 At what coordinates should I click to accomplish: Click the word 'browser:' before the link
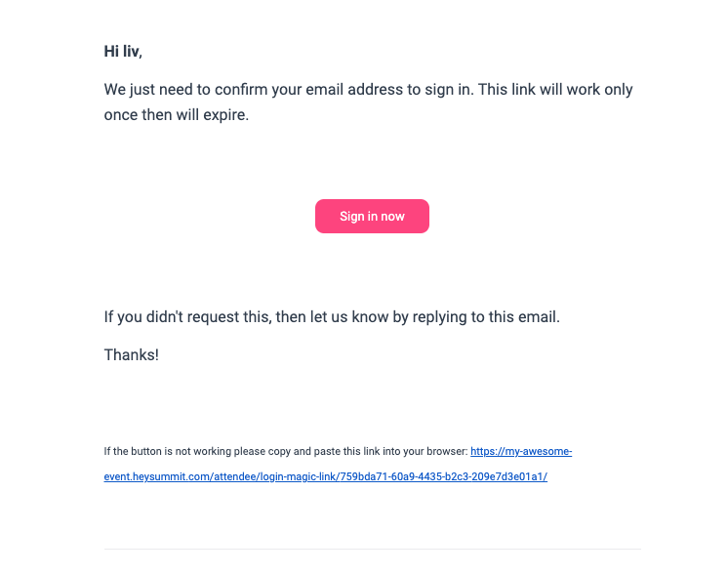coord(447,451)
